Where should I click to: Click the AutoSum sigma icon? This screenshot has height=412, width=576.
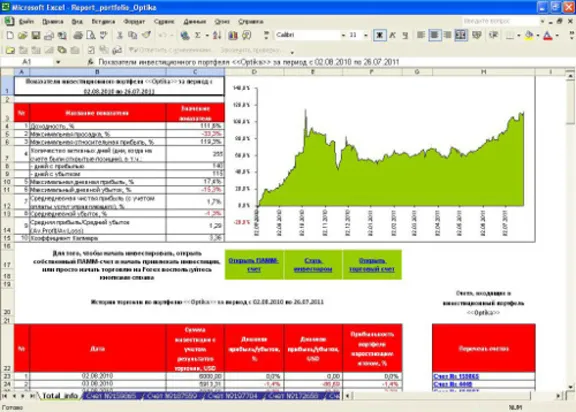click(198, 35)
